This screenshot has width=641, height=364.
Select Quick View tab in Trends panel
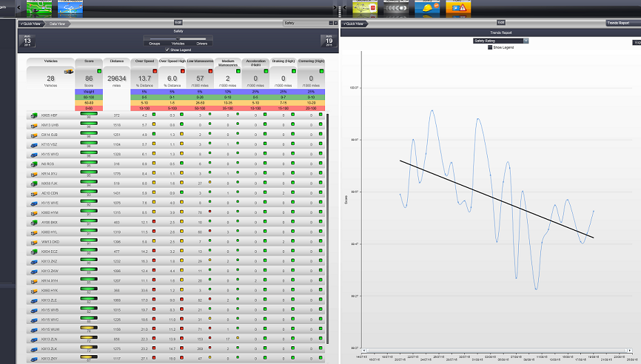pos(355,24)
